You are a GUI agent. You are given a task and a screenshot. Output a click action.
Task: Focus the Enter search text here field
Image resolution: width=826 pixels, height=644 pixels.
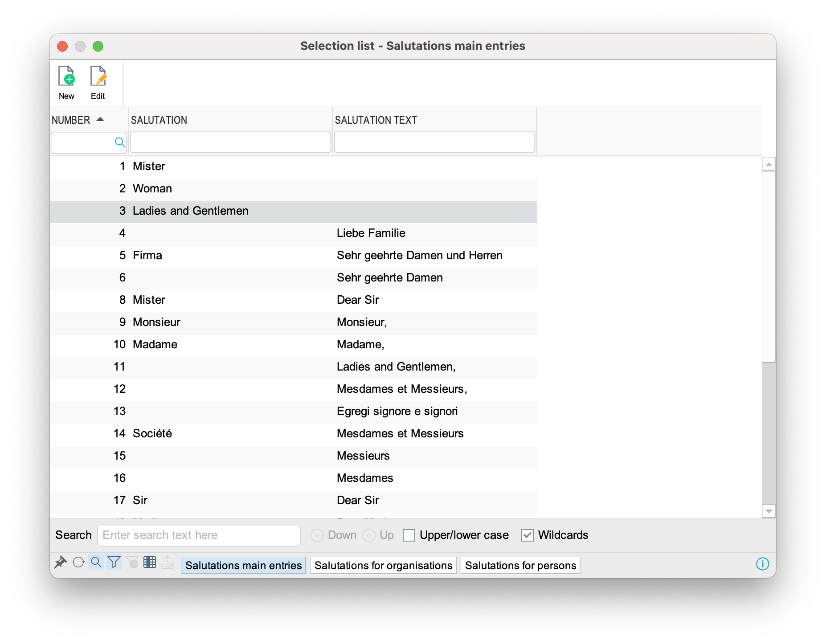coord(199,535)
